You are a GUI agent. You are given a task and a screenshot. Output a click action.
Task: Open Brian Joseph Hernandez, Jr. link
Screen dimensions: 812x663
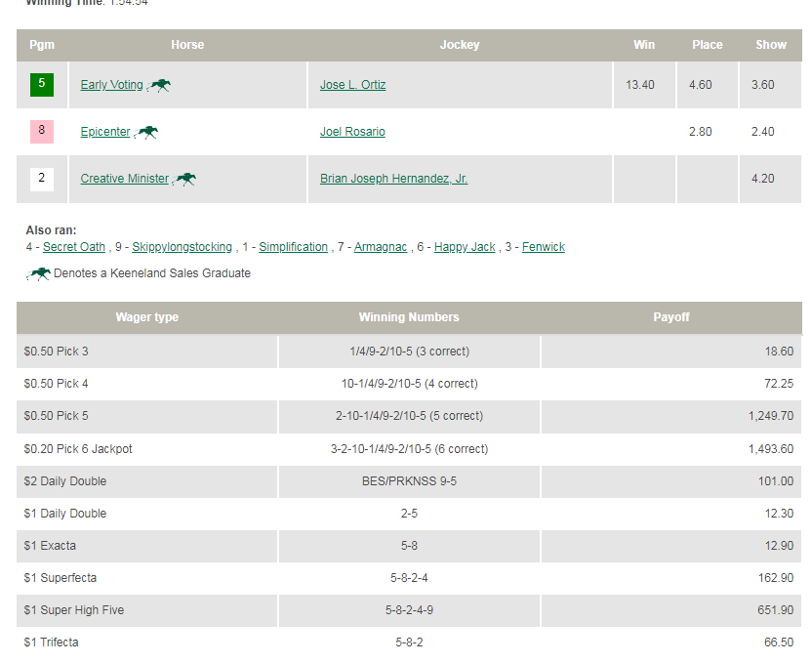[x=393, y=179]
